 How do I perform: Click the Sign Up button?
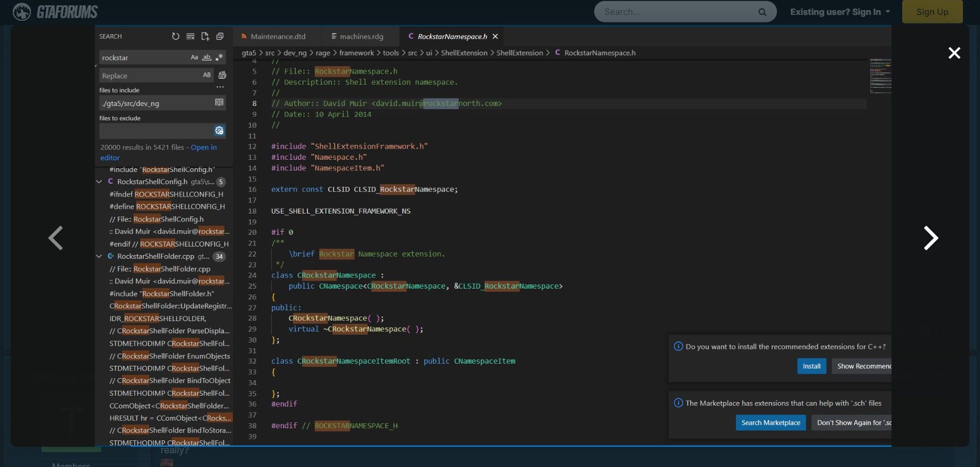(932, 12)
